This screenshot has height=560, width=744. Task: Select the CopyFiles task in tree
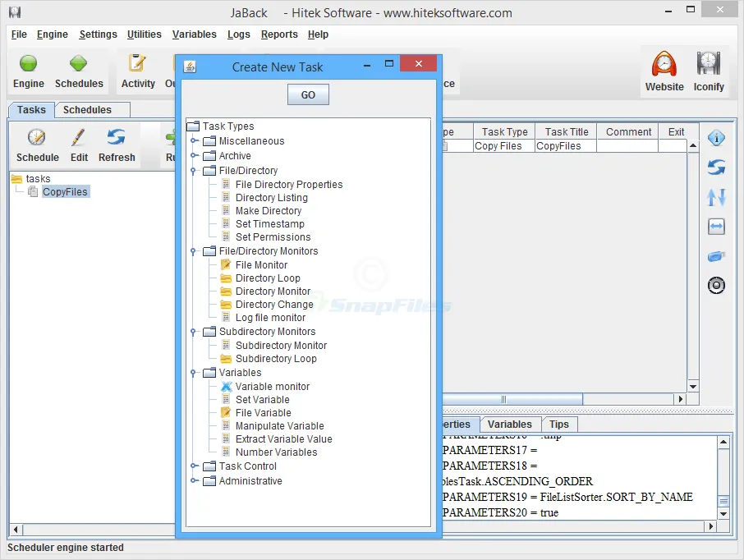click(x=65, y=191)
